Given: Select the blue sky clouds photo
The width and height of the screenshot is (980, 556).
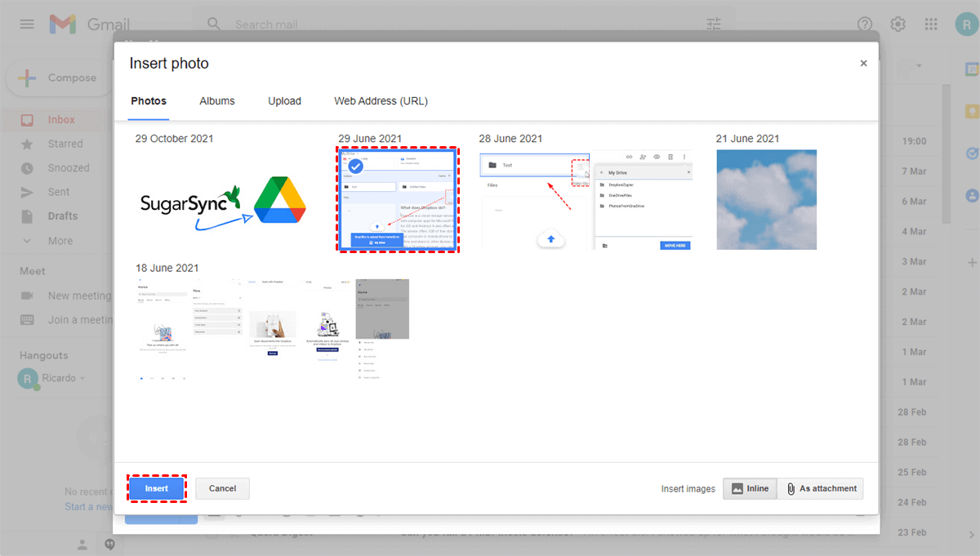Looking at the screenshot, I should (766, 199).
